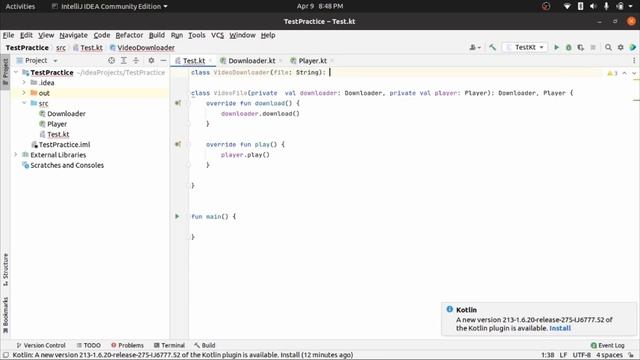Toggle the Terminal tool window
Viewport: 640px width, 360px height.
click(169, 345)
